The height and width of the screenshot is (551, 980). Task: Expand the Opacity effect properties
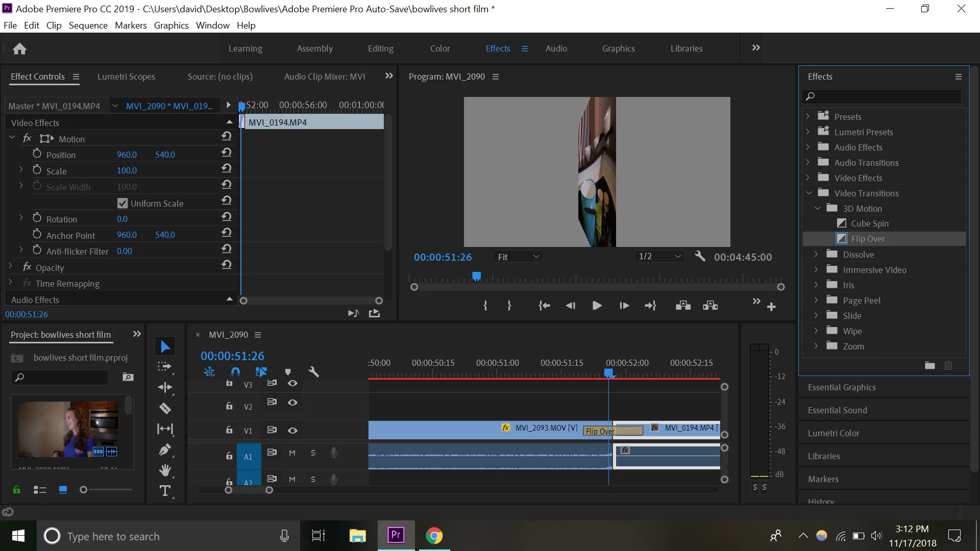pos(10,267)
